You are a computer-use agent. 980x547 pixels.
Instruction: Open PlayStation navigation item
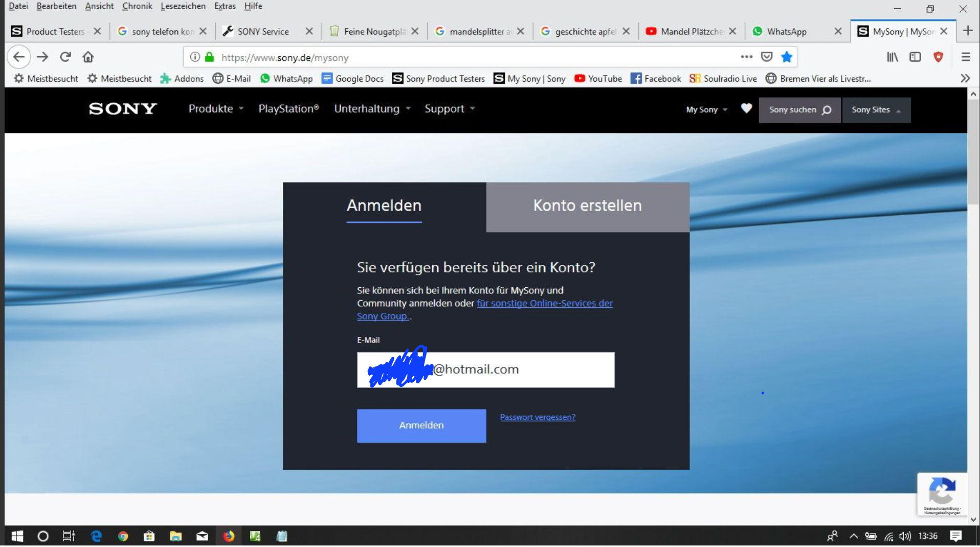click(288, 108)
